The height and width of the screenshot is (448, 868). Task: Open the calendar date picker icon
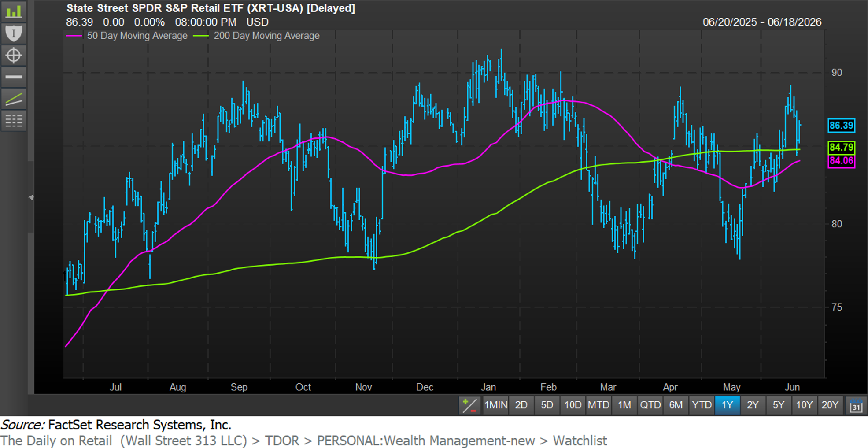(856, 405)
